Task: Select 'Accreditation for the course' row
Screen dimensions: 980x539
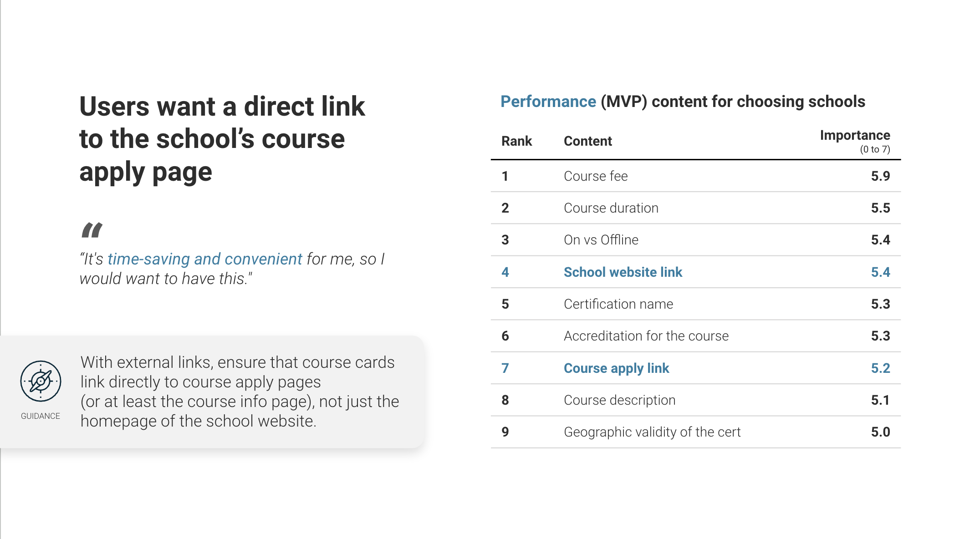Action: coord(695,336)
